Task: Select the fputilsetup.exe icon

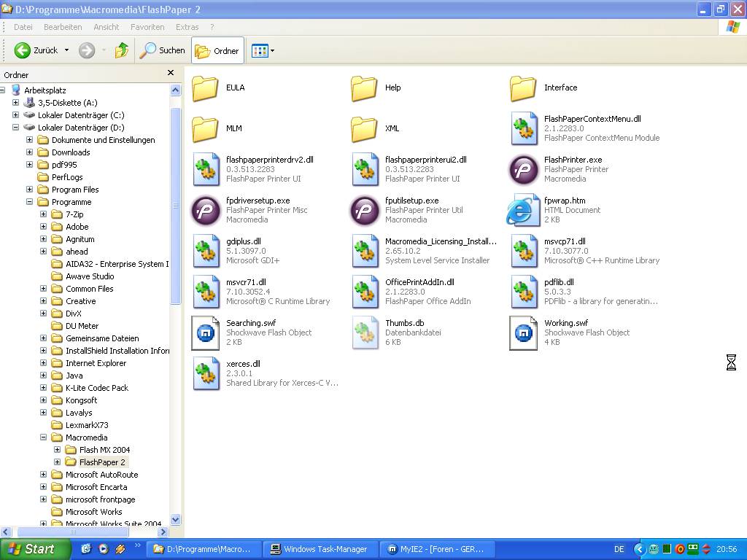Action: click(x=365, y=211)
